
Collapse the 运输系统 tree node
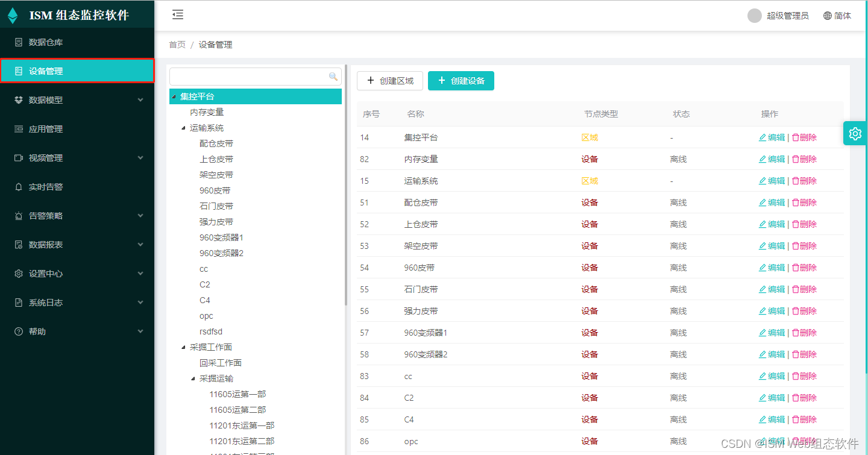click(x=184, y=127)
